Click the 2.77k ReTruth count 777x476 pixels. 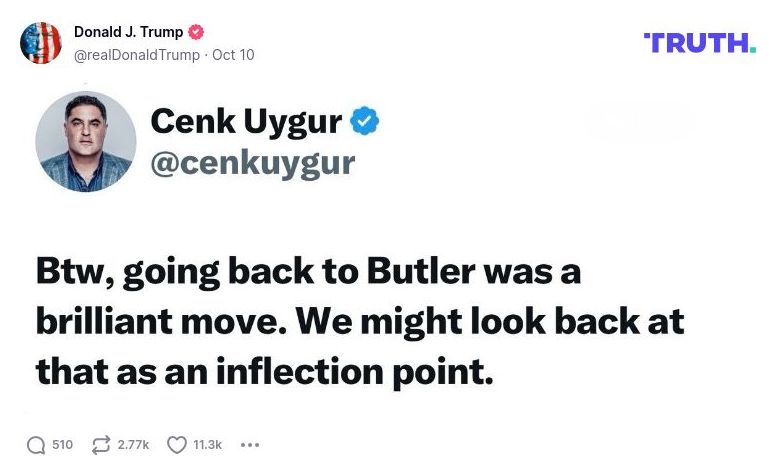coord(133,445)
